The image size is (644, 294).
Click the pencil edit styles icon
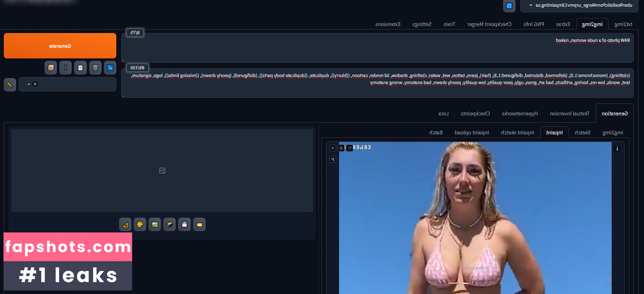[10, 84]
